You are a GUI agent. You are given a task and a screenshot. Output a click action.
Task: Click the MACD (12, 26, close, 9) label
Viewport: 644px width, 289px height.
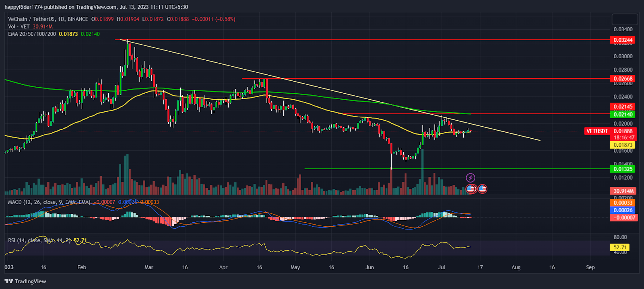pyautogui.click(x=49, y=202)
